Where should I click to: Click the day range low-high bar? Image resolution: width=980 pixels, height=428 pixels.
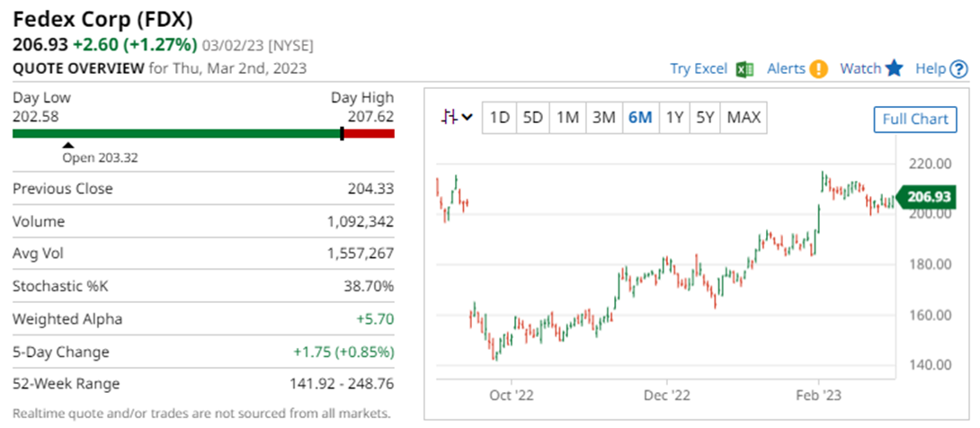tap(203, 134)
